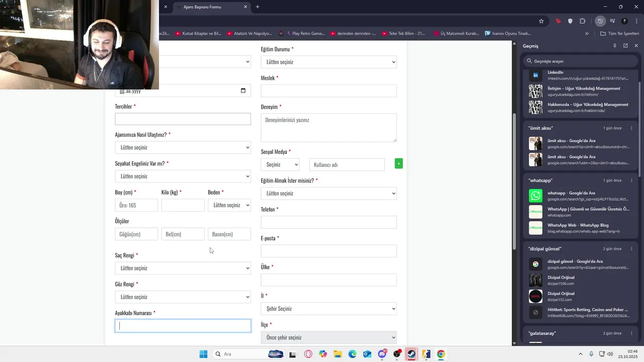Viewport: 644px width, 362px height.
Task: Click the Kilo (kg) input field
Action: pos(183,205)
